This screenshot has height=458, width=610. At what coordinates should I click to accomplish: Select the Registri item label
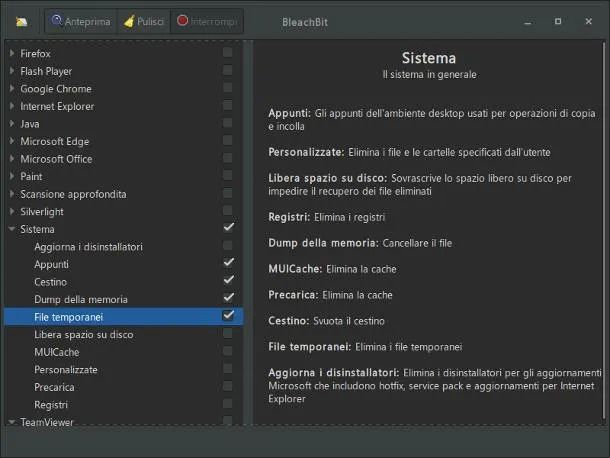click(51, 405)
